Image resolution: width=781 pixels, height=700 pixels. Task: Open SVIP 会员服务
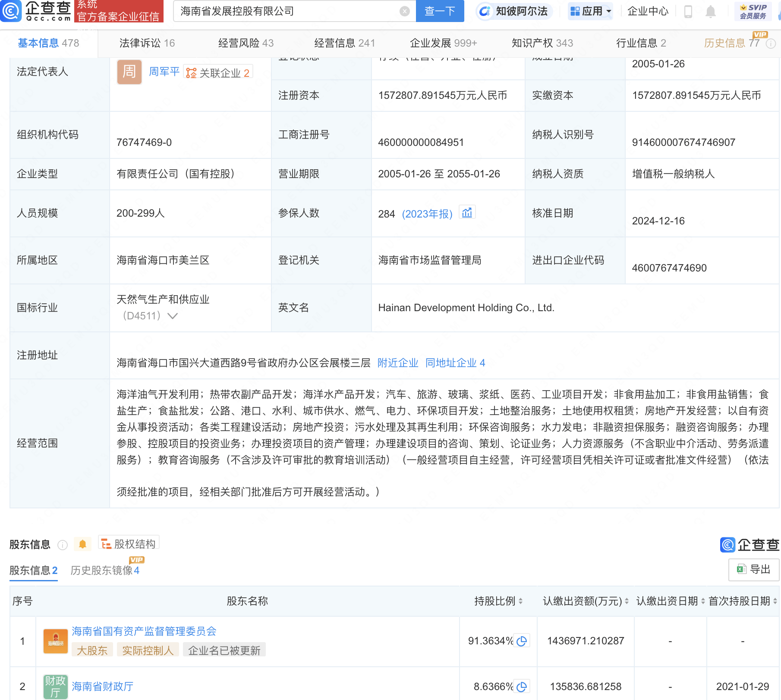[x=753, y=12]
